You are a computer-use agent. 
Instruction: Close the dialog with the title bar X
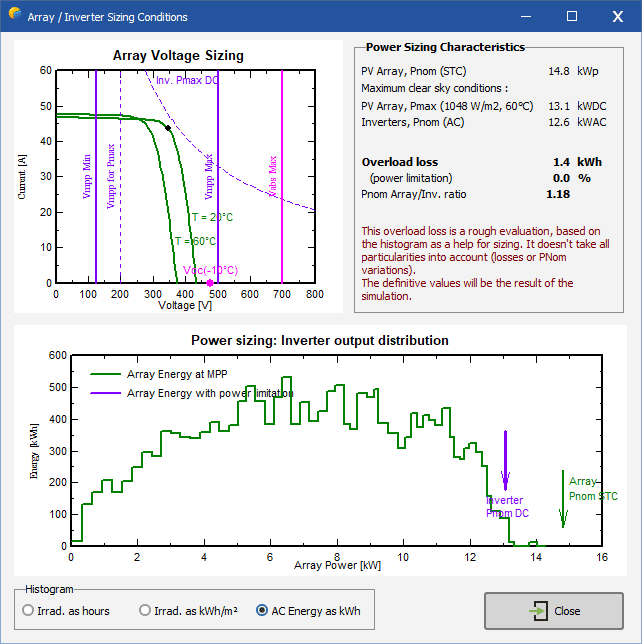[618, 17]
